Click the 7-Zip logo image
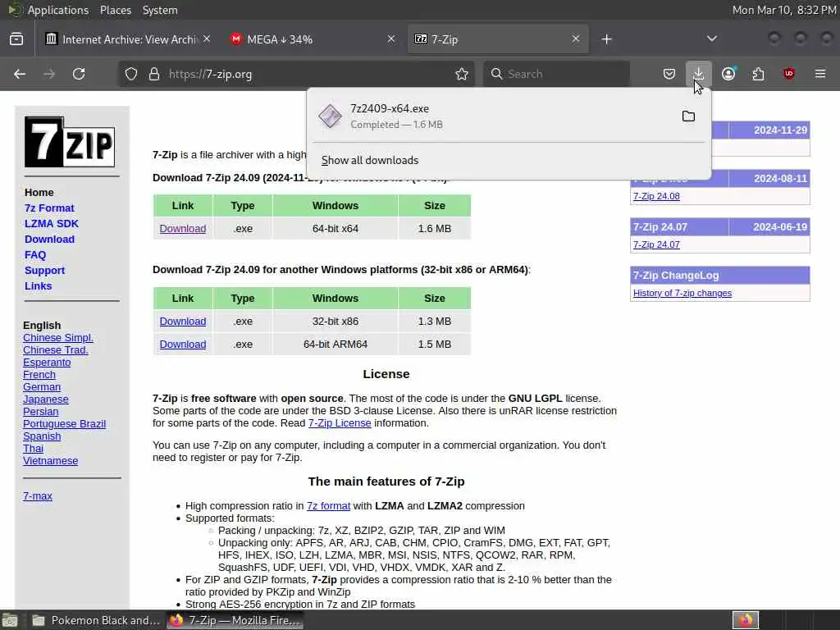The height and width of the screenshot is (630, 840). 70,142
